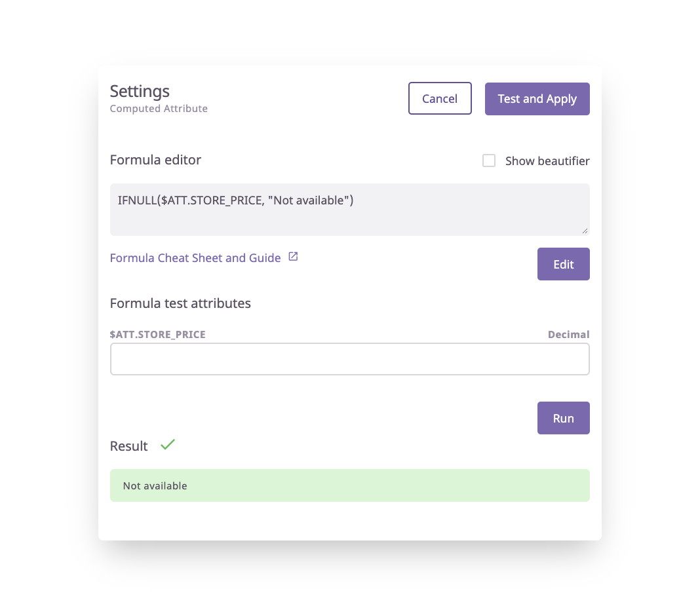700x606 pixels.
Task: Click the Result section label
Action: pyautogui.click(x=128, y=446)
